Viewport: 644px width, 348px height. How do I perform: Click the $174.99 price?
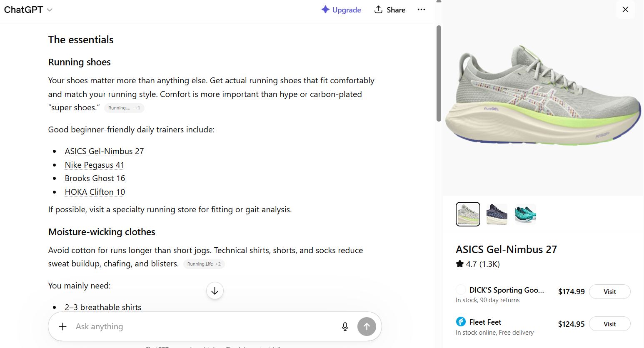tap(571, 292)
